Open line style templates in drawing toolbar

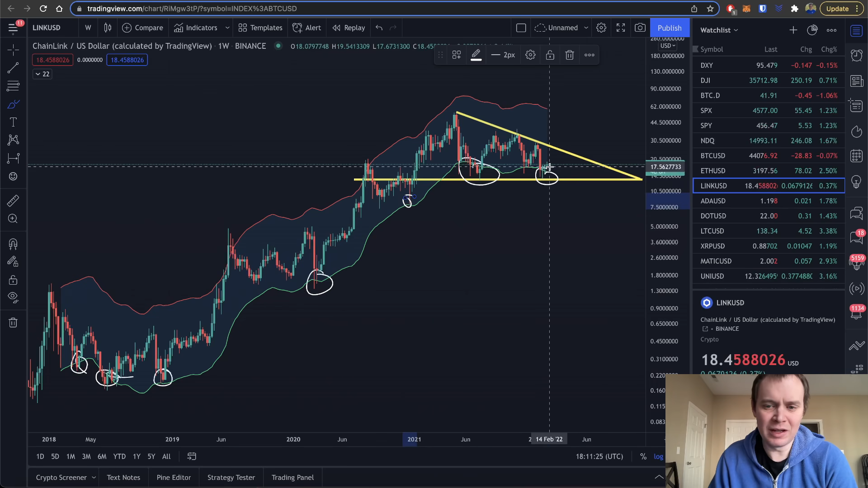457,55
